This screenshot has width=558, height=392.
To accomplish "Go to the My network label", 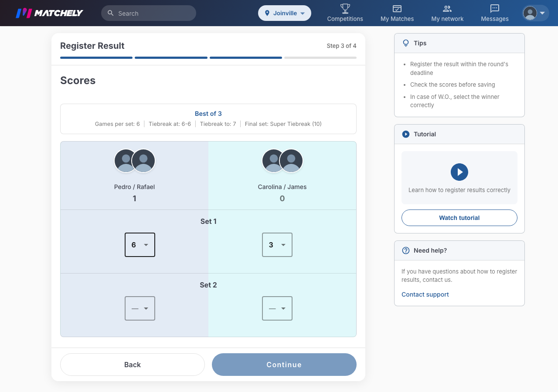I will [x=447, y=19].
